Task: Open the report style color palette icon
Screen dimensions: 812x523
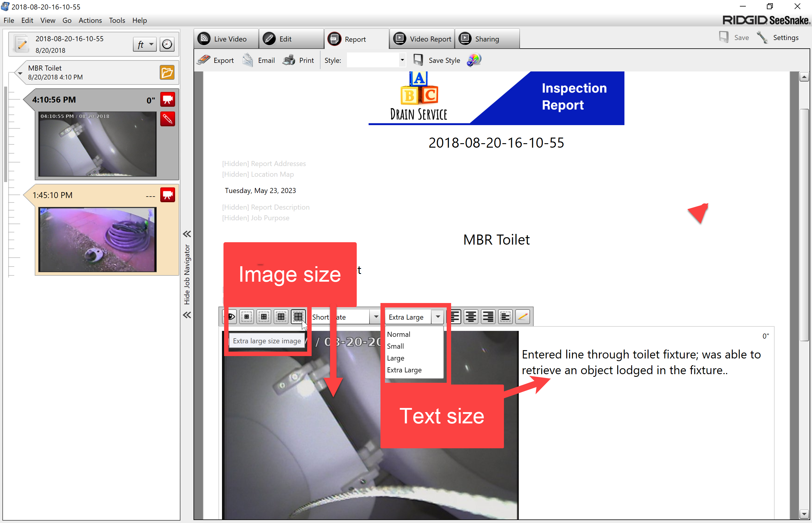Action: [x=474, y=60]
